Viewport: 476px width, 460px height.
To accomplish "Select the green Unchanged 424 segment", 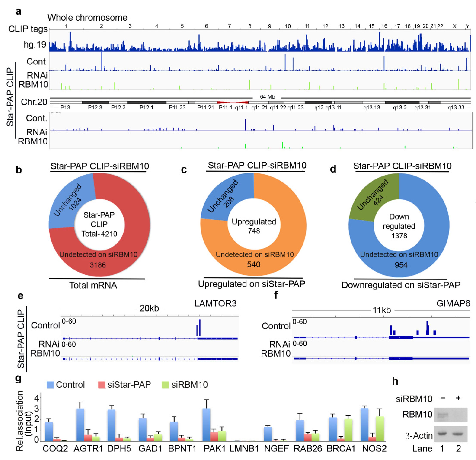I will 374,197.
